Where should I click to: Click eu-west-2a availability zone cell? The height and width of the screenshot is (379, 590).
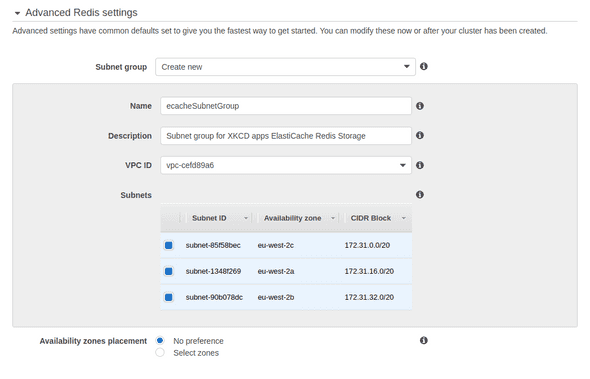coord(276,271)
